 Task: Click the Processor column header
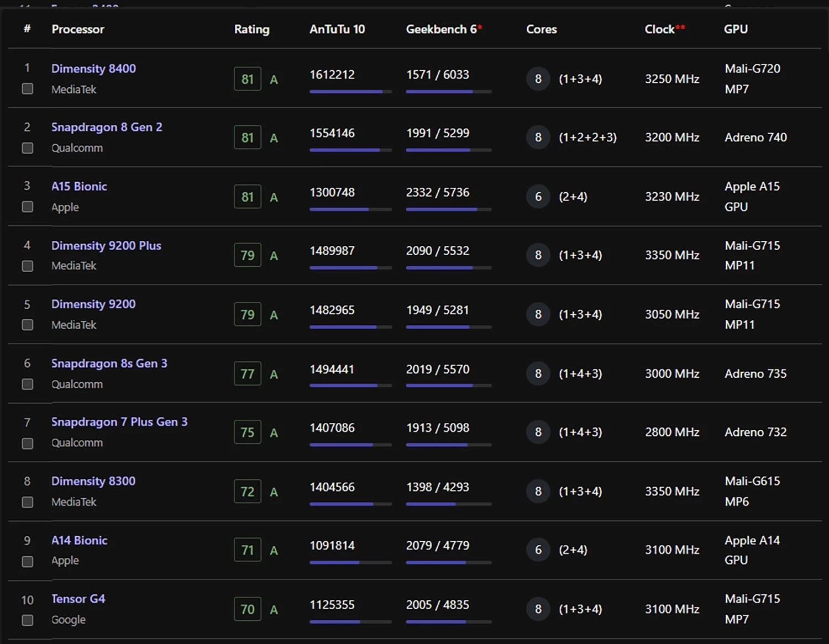(78, 29)
